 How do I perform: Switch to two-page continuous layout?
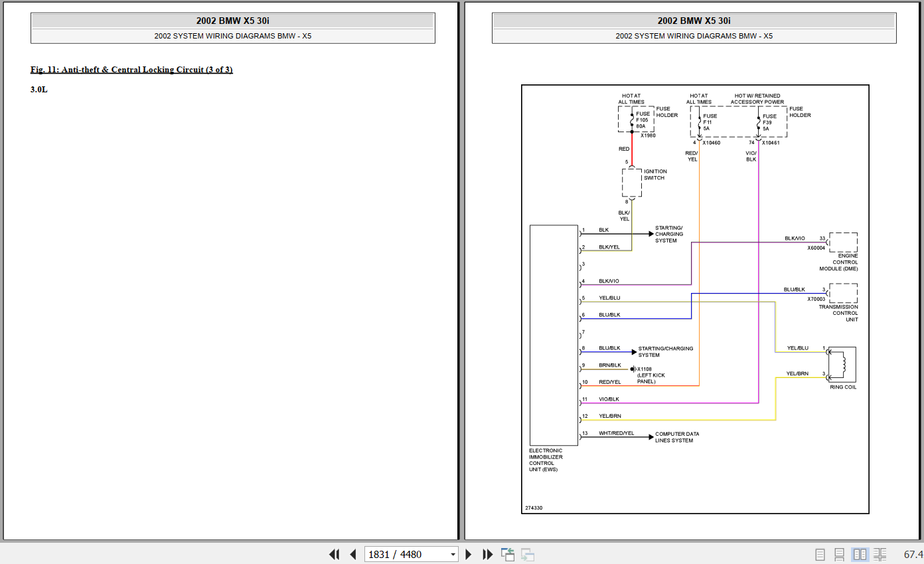coord(880,554)
